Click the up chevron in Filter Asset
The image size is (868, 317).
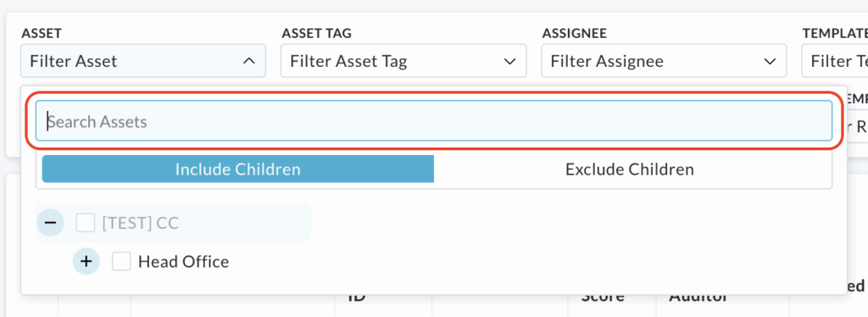(x=249, y=61)
